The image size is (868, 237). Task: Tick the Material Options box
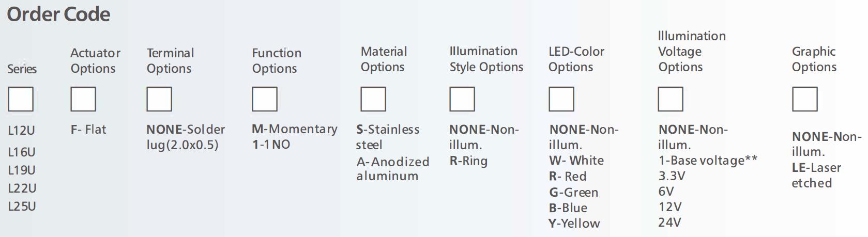pyautogui.click(x=373, y=99)
